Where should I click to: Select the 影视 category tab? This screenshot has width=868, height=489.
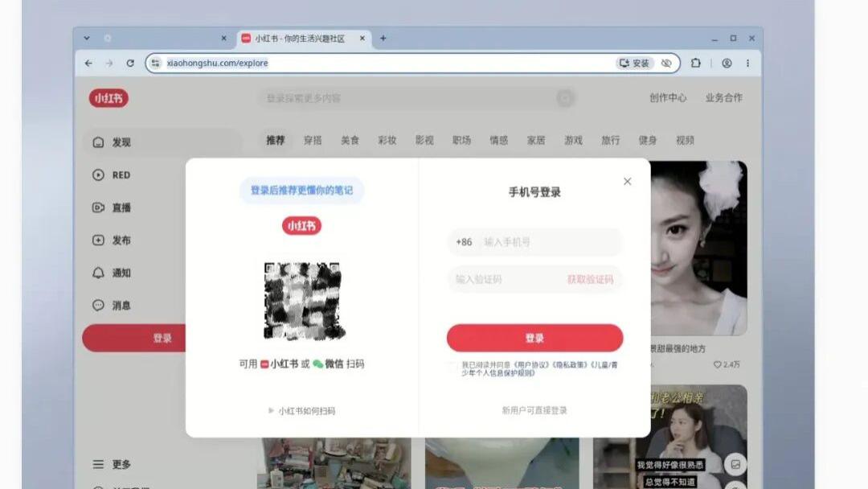[424, 140]
